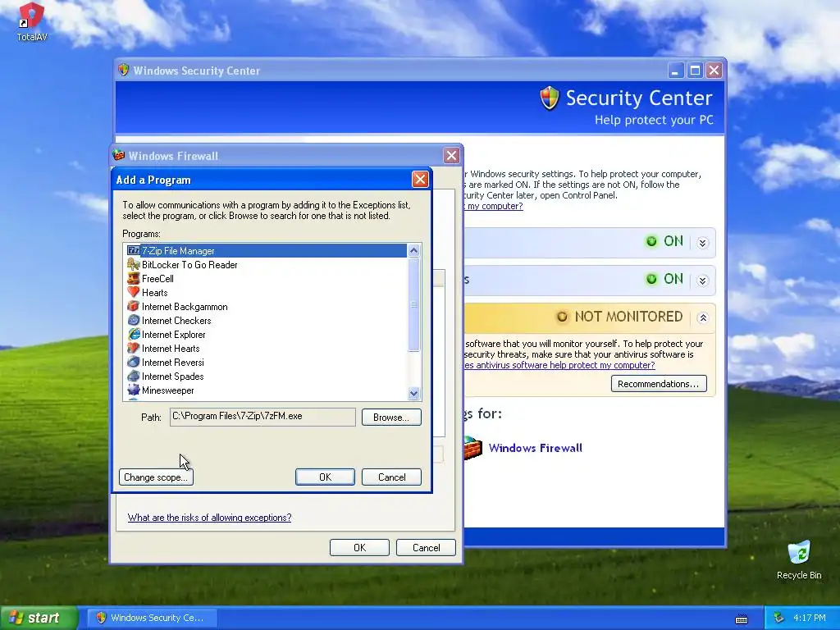The height and width of the screenshot is (630, 840).
Task: Select the 7-Zip File Manager icon in Programs list
Action: (x=134, y=251)
